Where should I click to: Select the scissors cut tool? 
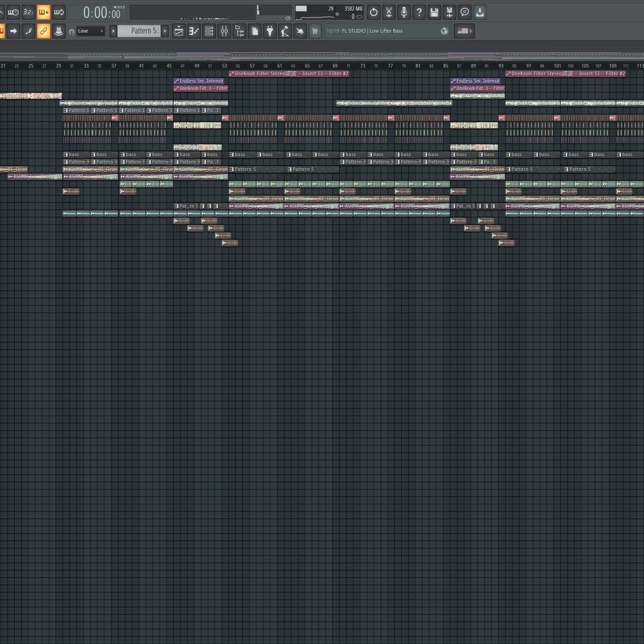click(388, 12)
